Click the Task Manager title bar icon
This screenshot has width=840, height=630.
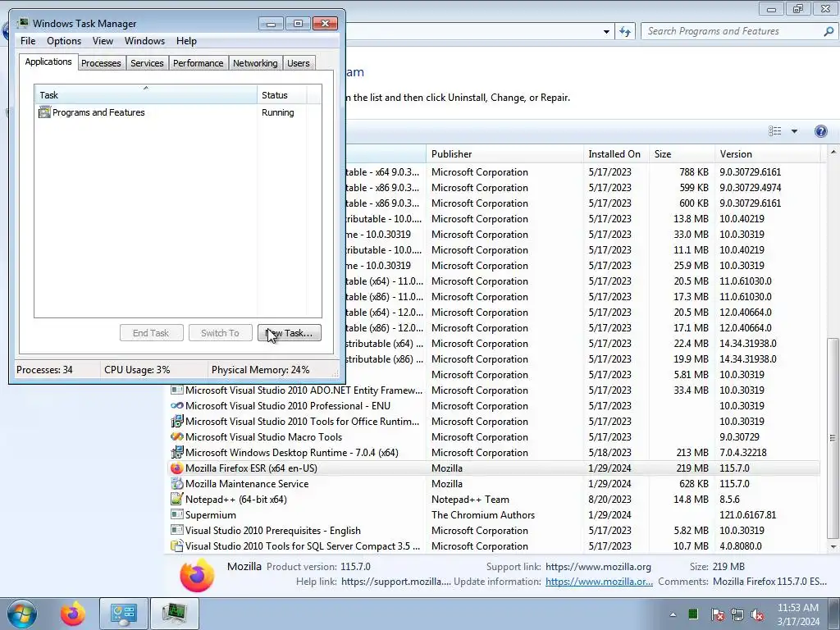[23, 24]
